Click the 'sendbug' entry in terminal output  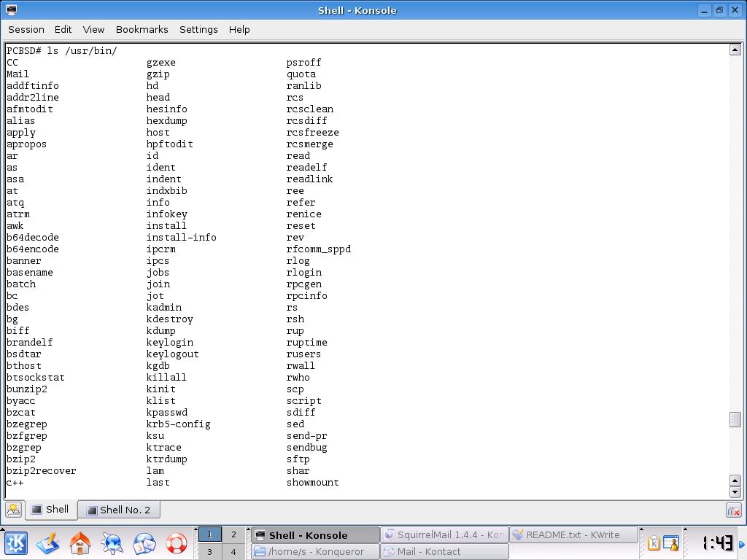point(307,447)
